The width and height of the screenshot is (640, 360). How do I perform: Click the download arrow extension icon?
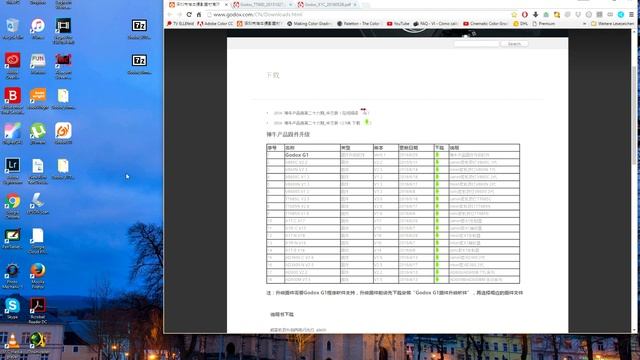536,14
